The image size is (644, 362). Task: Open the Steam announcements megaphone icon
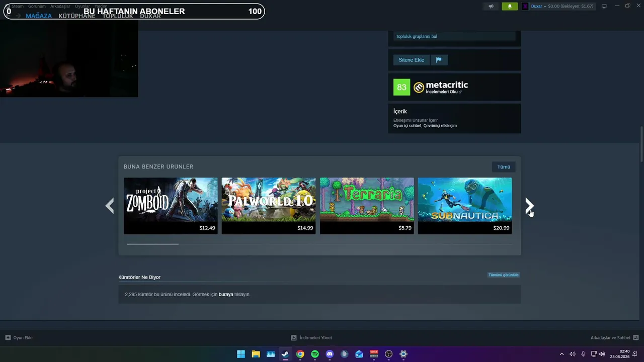click(491, 7)
